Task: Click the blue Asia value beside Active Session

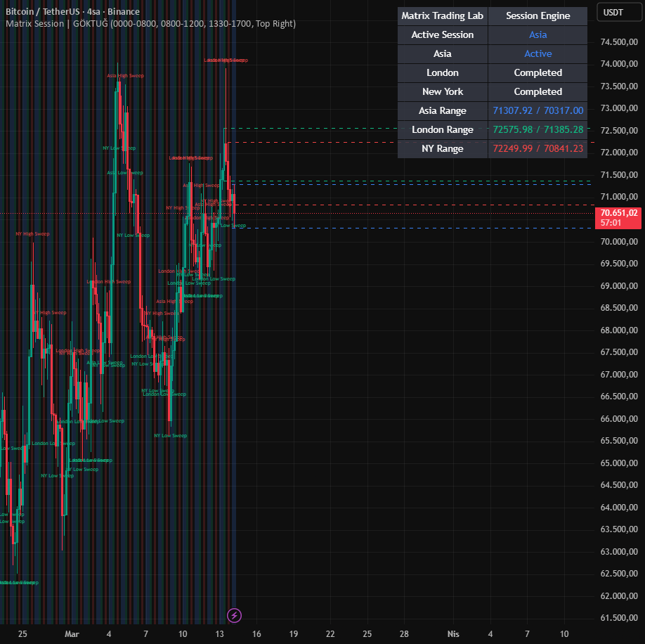Action: coord(537,34)
